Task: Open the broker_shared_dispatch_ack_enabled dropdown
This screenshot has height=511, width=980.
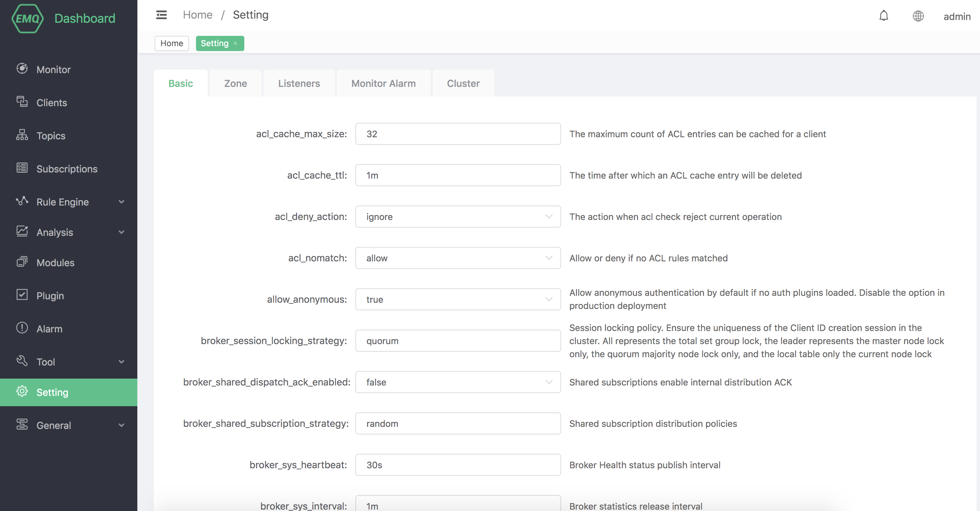Action: [458, 382]
